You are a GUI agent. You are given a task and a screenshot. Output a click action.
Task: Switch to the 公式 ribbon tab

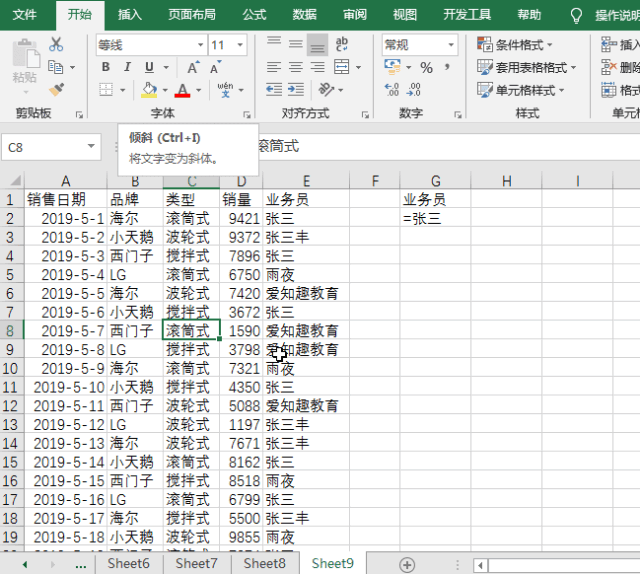[x=254, y=15]
